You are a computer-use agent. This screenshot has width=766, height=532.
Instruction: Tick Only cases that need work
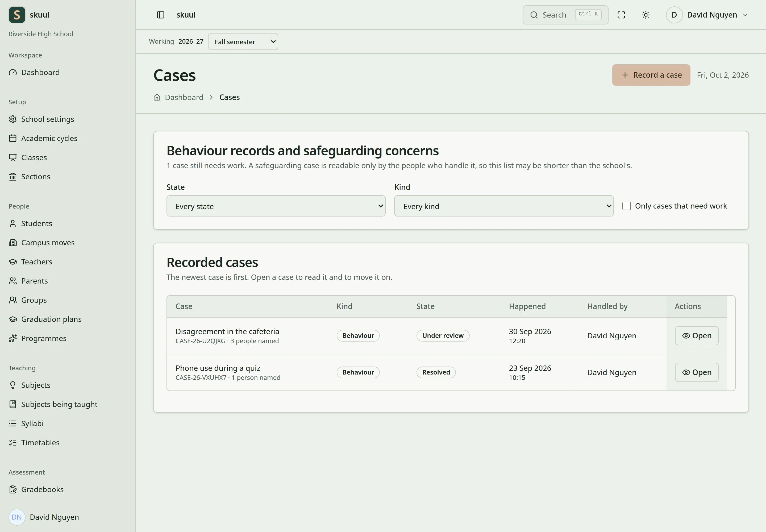point(627,206)
